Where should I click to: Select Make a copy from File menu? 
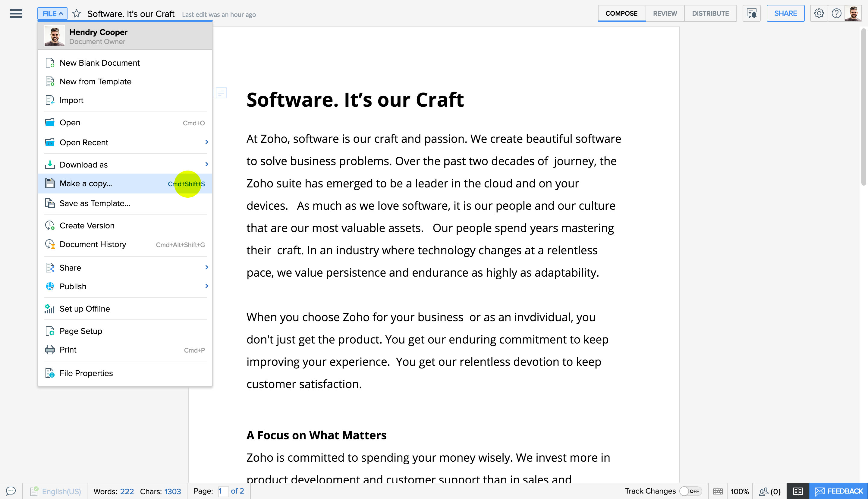click(x=86, y=183)
